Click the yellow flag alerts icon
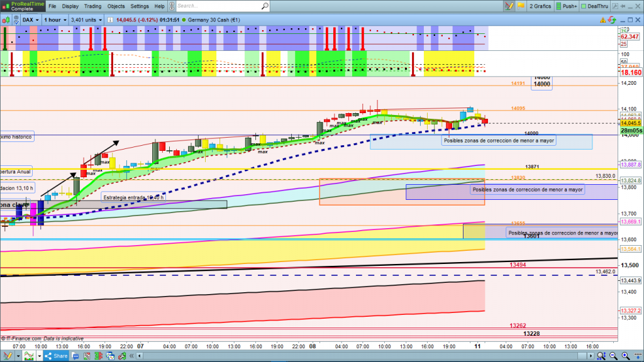This screenshot has width=644, height=362. tap(521, 6)
